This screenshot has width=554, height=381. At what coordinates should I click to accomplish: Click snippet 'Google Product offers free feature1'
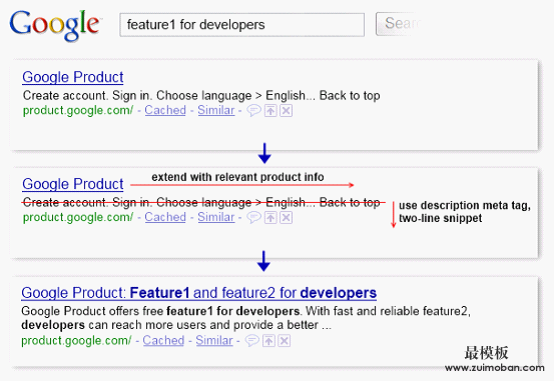pyautogui.click(x=246, y=318)
